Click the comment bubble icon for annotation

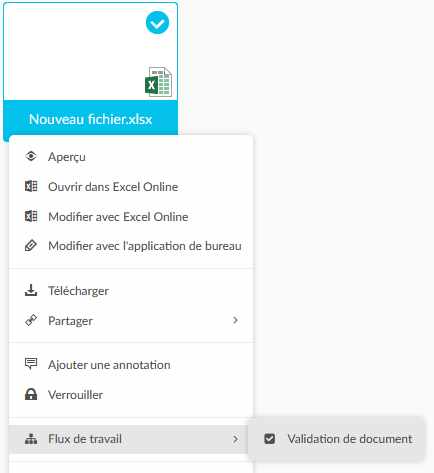31,364
